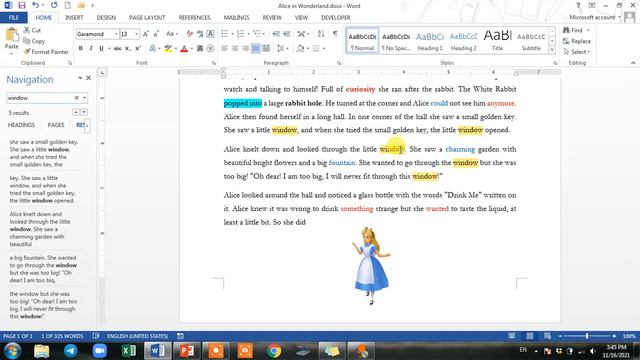The width and height of the screenshot is (640, 360).
Task: Apply distributed alignment
Action: pyautogui.click(x=266, y=49)
